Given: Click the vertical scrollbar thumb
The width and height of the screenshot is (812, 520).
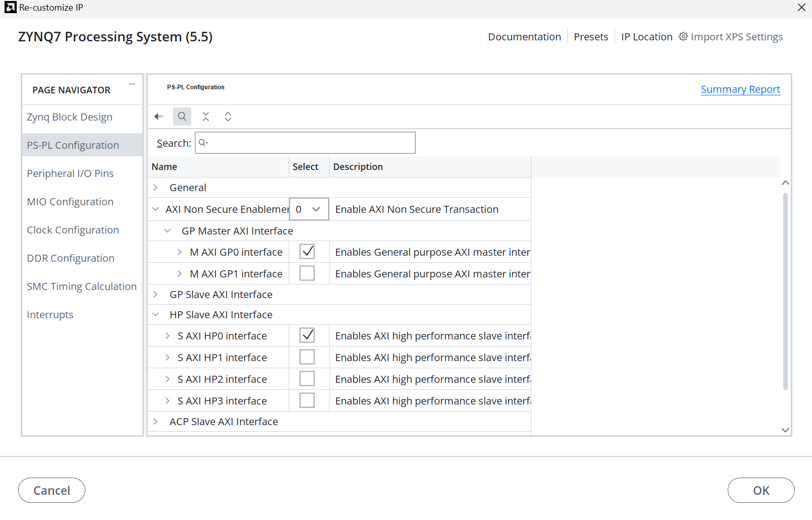Looking at the screenshot, I should tap(785, 291).
